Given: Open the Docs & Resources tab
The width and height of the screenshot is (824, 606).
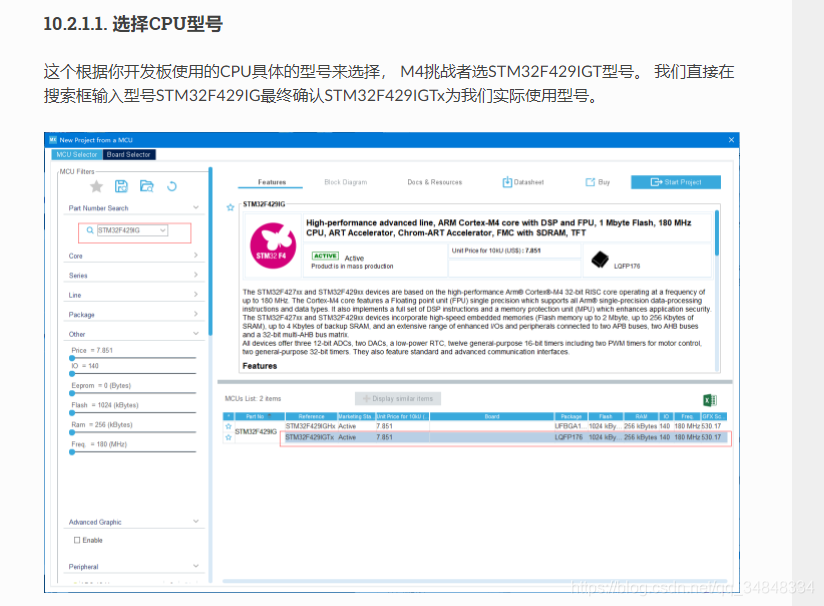Looking at the screenshot, I should pyautogui.click(x=435, y=182).
